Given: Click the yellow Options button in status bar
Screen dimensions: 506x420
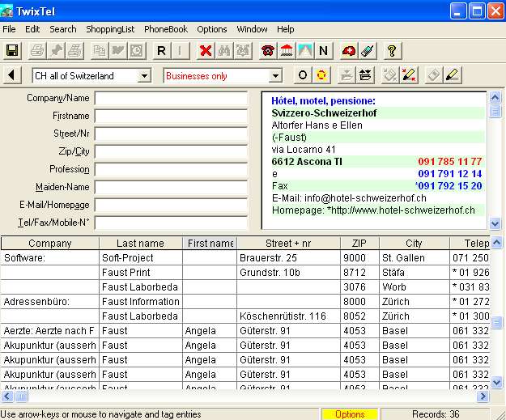Looking at the screenshot, I should 350,414.
